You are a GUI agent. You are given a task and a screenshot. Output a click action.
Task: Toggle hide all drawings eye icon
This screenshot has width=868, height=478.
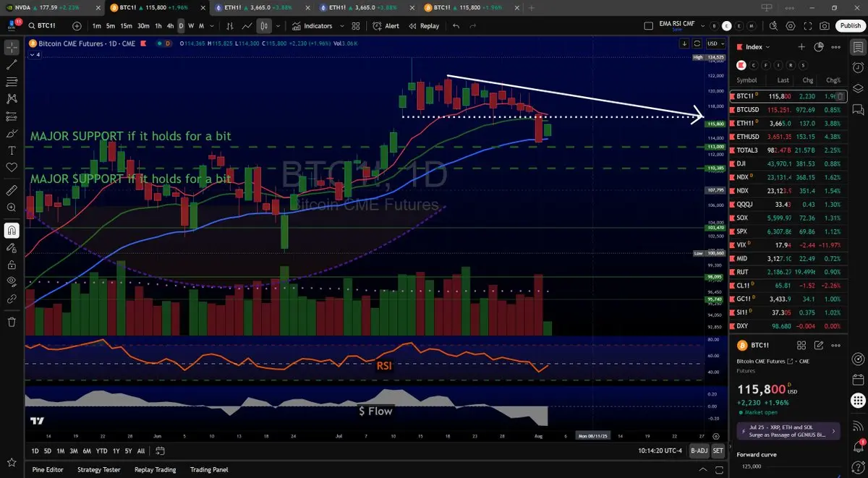click(x=12, y=281)
